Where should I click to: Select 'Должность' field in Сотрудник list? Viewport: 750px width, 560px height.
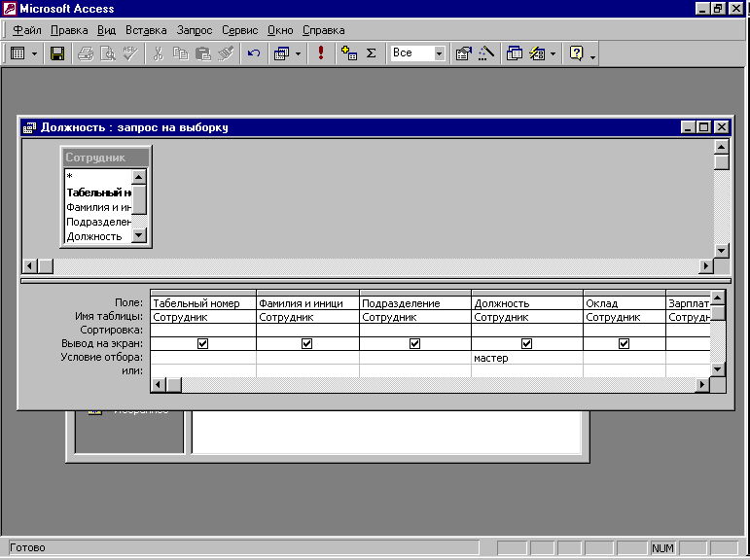(x=98, y=236)
